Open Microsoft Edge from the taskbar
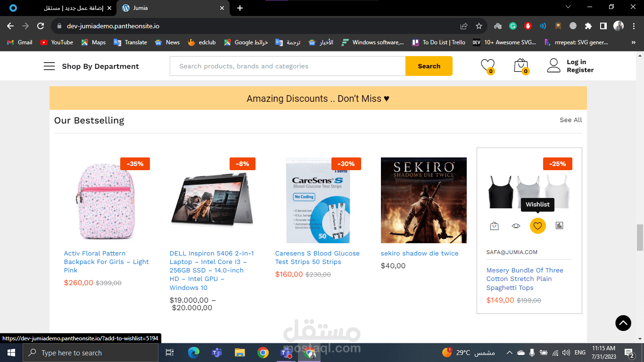 (194, 353)
